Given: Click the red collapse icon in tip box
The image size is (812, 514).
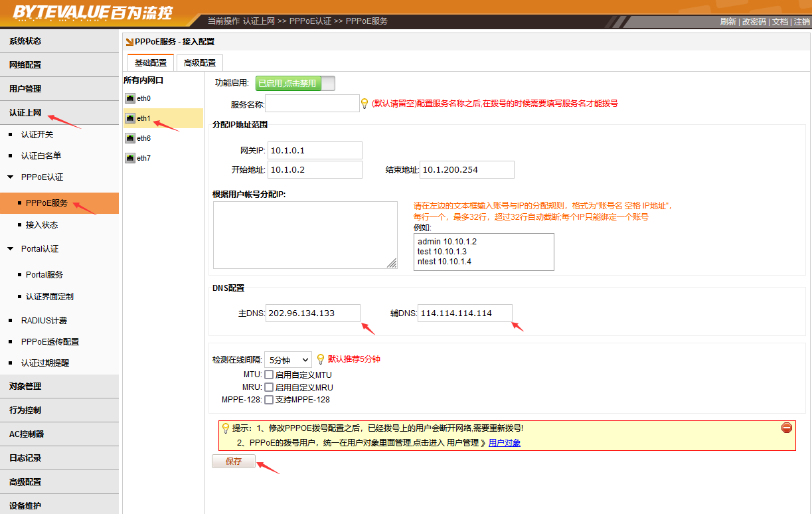Looking at the screenshot, I should [x=787, y=428].
